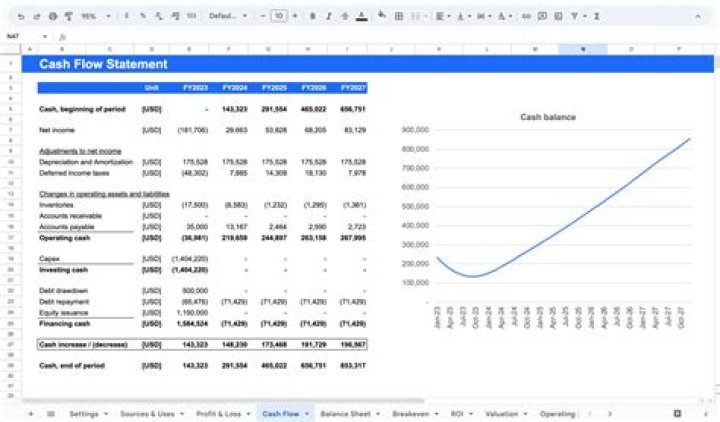Switch to the Operating sheet tab

557,414
